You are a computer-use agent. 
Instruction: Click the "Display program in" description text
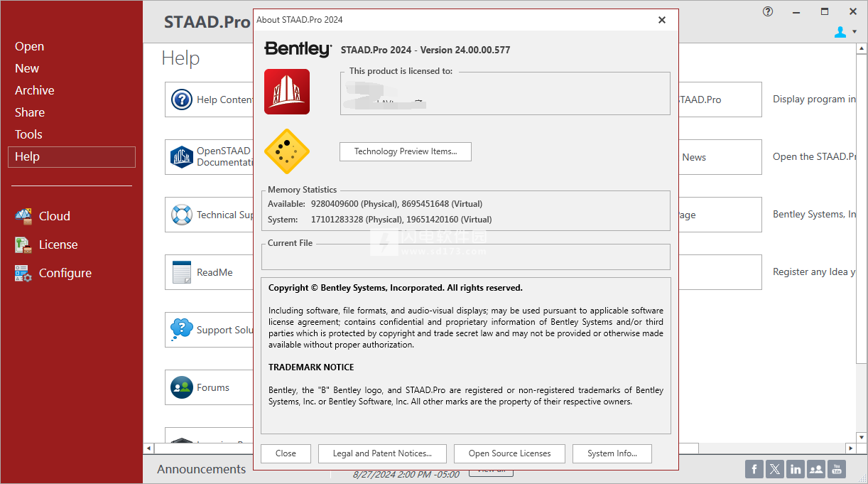pyautogui.click(x=814, y=100)
